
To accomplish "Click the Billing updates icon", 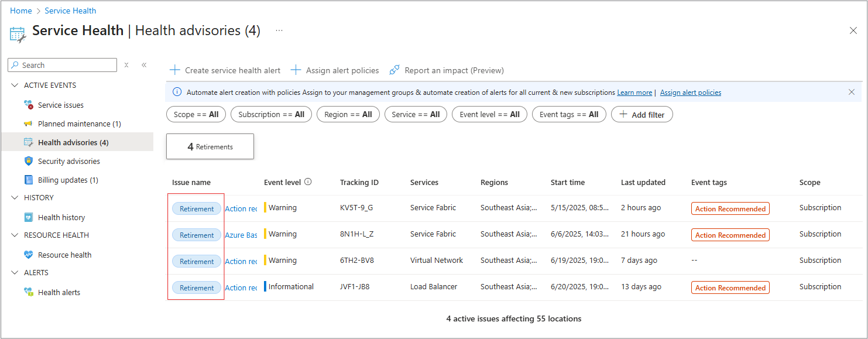I will pos(28,180).
